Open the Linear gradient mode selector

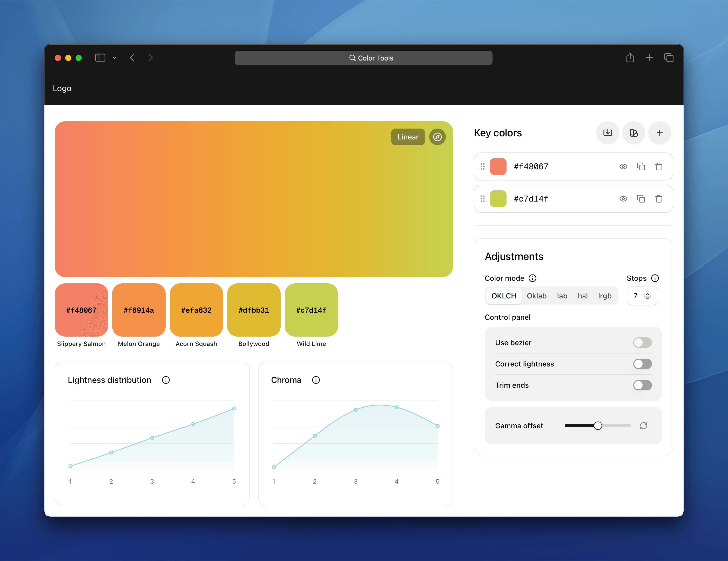(x=408, y=137)
